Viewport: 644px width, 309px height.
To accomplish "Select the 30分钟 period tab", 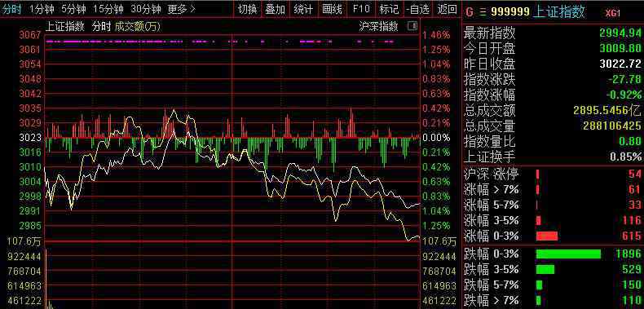I will [x=146, y=9].
